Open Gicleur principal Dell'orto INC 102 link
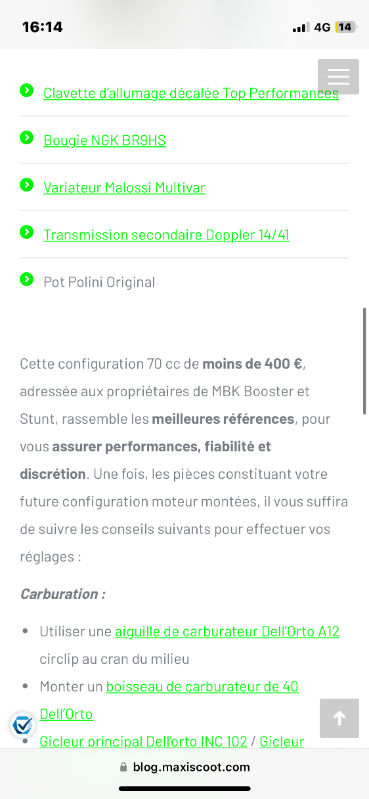Viewport: 369px width, 799px height. 143,741
